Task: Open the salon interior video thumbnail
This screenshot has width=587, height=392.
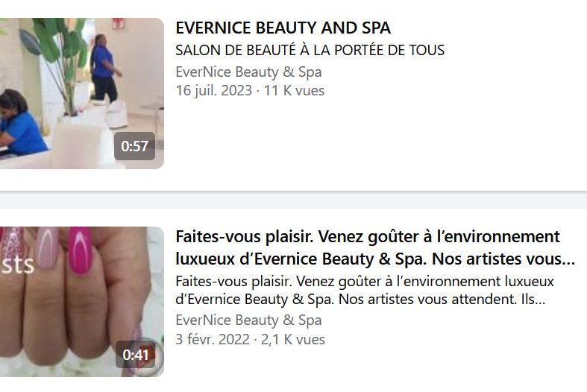Action: point(81,93)
